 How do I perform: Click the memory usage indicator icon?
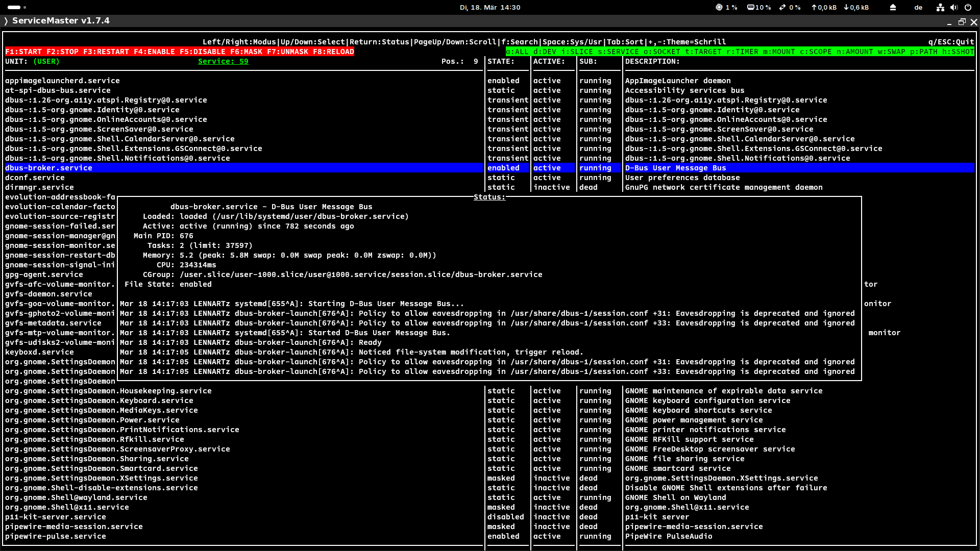751,7
